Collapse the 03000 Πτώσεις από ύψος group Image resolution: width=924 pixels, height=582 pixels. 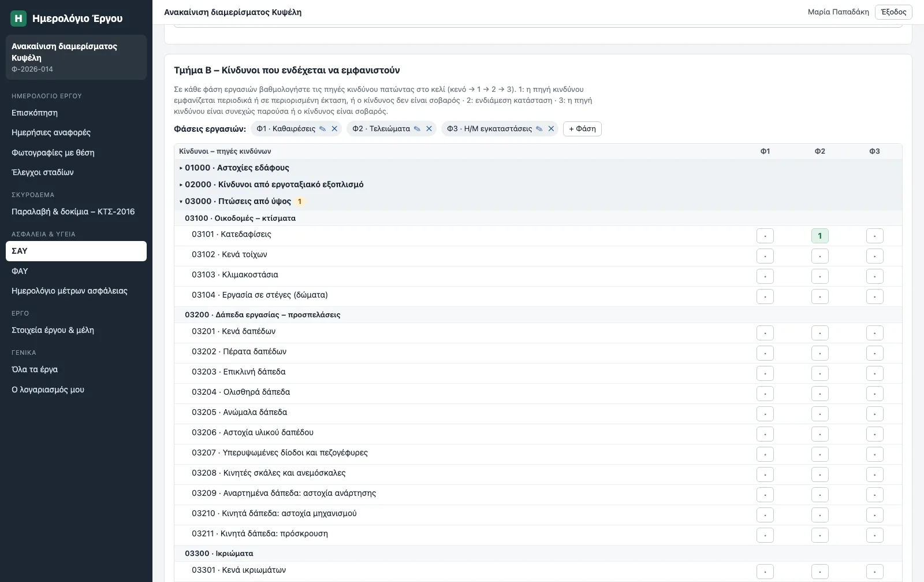(235, 202)
